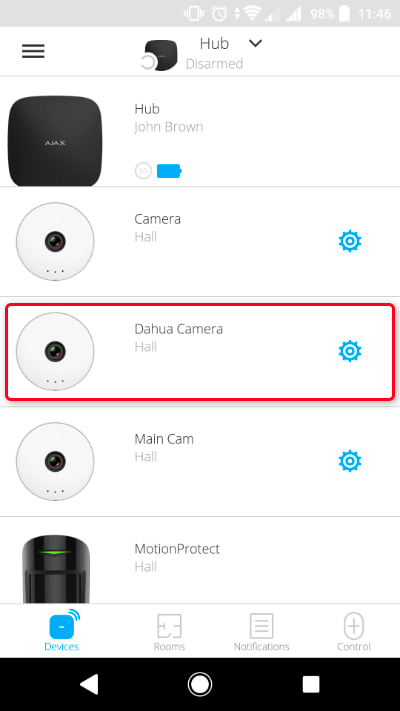Viewport: 400px width, 711px height.
Task: Open the hamburger menu
Action: pyautogui.click(x=33, y=51)
